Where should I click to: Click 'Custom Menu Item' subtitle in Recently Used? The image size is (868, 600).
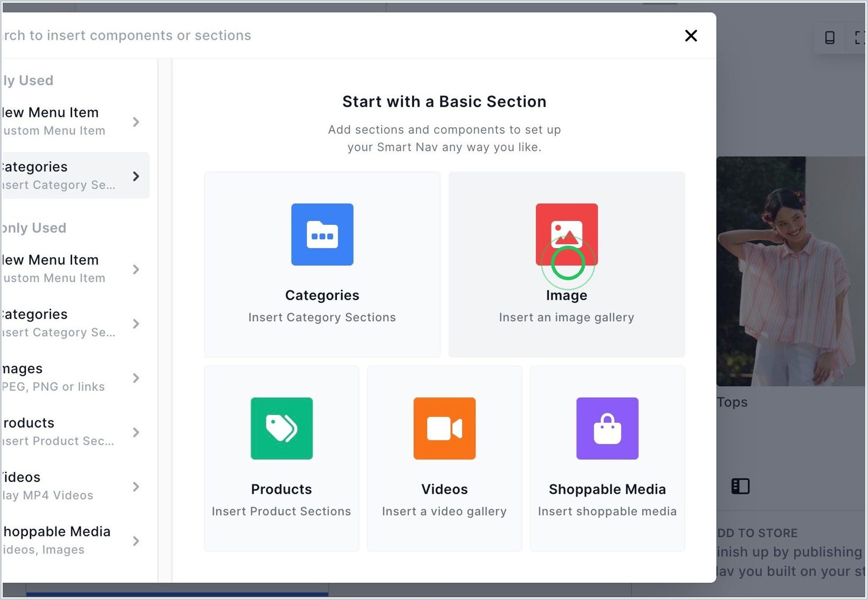point(53,130)
